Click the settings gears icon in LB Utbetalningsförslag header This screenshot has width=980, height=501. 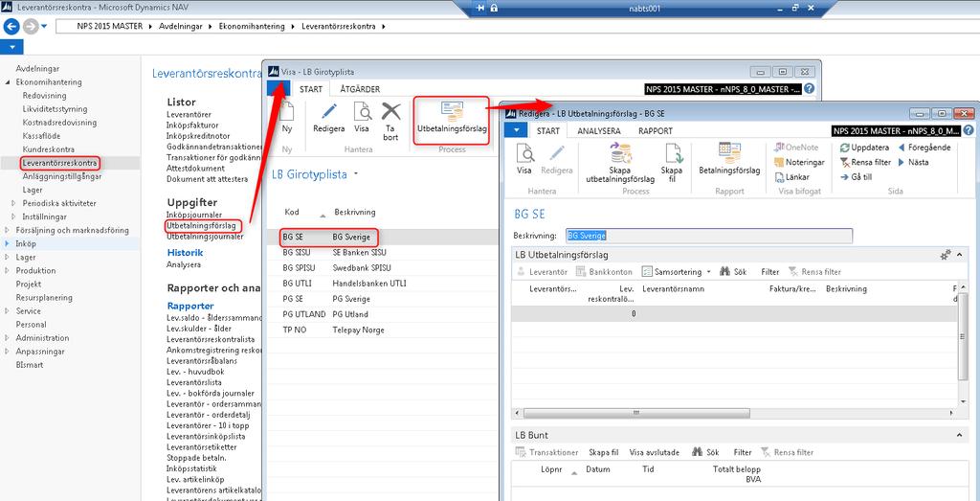[946, 255]
